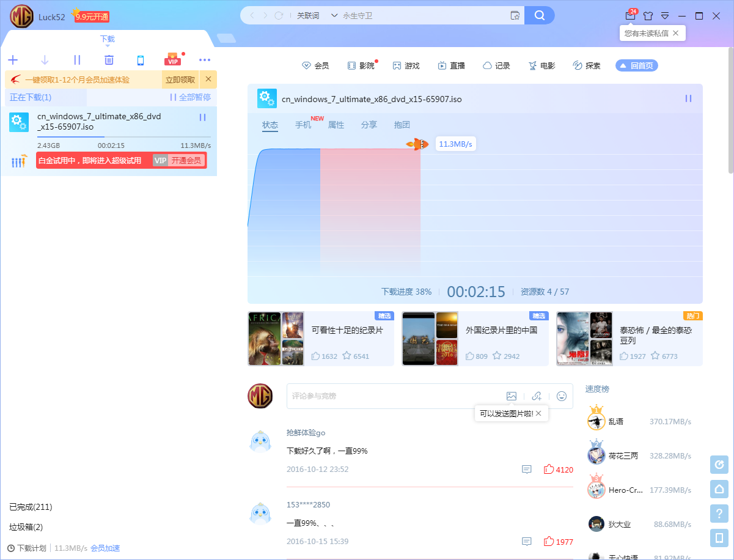Open the 游戏 navigation item
The height and width of the screenshot is (560, 734).
(406, 65)
